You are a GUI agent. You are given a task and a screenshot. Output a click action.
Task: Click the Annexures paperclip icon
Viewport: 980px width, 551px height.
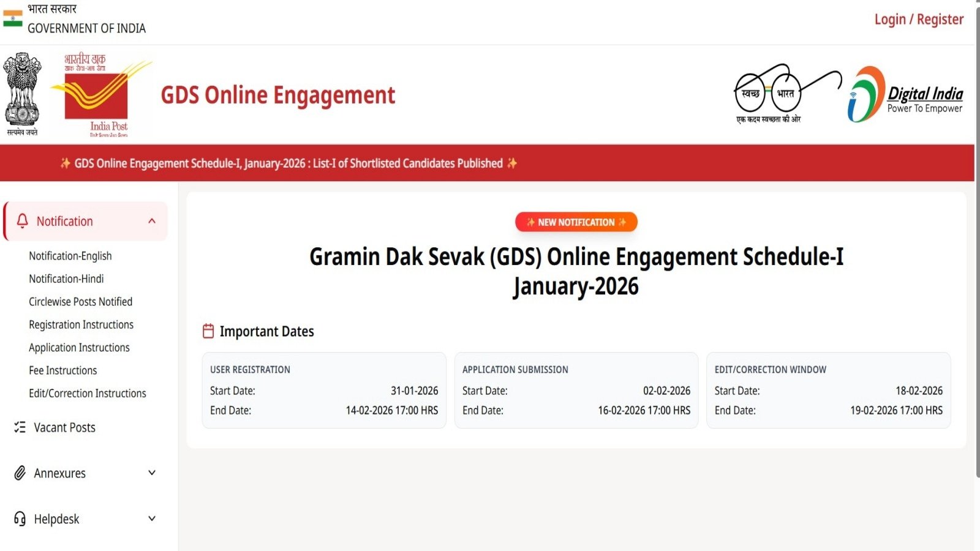point(20,473)
